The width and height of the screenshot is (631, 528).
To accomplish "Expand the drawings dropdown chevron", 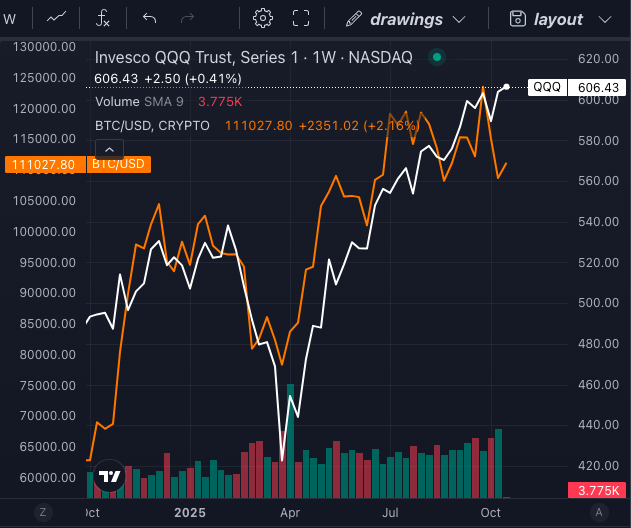I will click(x=460, y=19).
